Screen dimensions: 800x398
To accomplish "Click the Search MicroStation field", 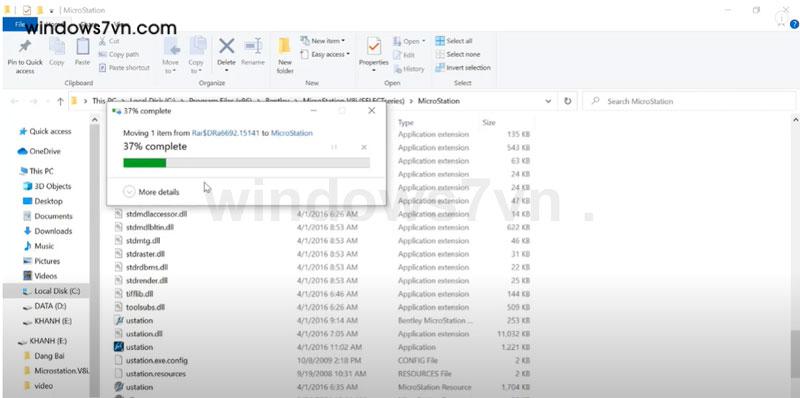I will [x=689, y=101].
